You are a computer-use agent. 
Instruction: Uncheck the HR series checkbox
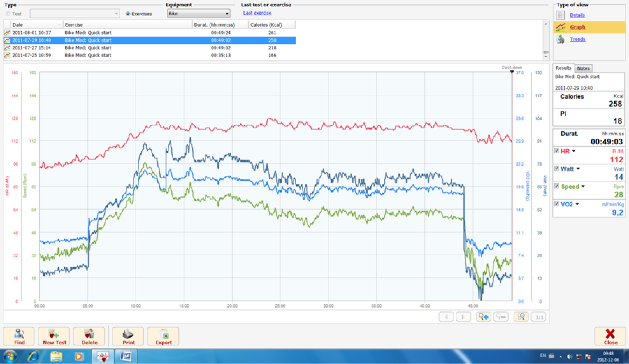tap(557, 151)
